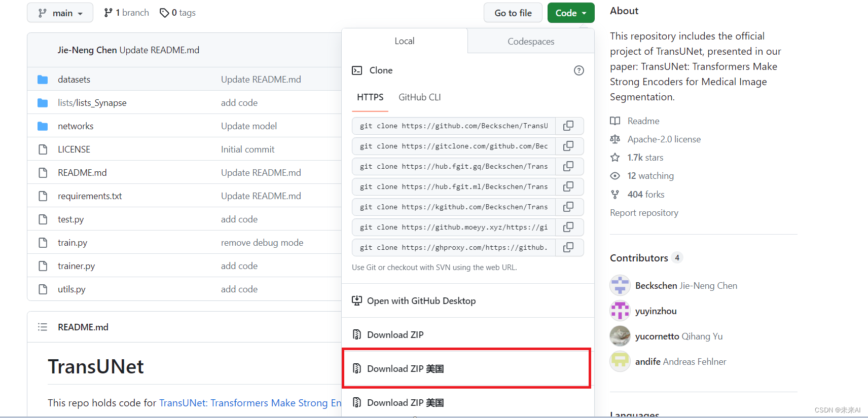868x418 pixels.
Task: Select the HTTPS clone tab
Action: click(x=370, y=97)
